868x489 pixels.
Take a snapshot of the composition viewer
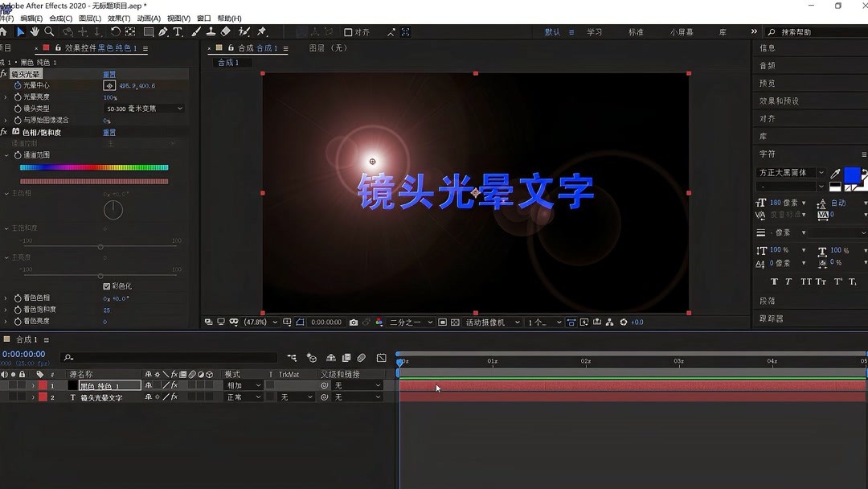[354, 322]
